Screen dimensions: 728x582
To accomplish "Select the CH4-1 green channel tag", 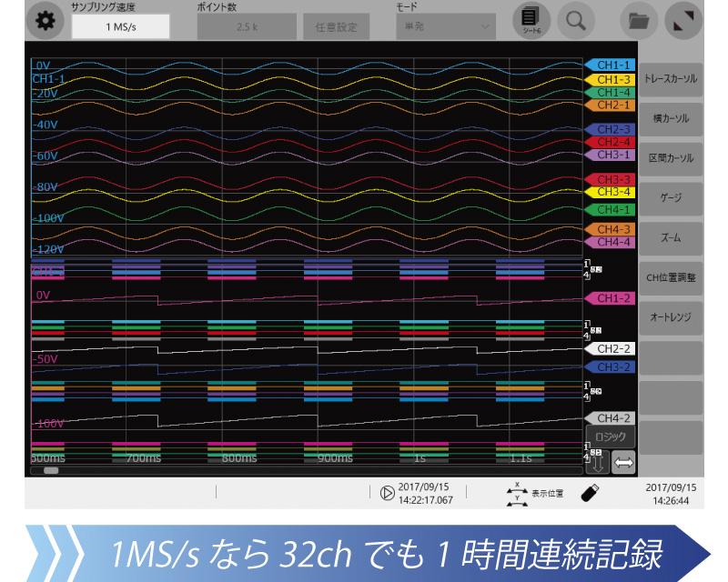I will point(610,210).
